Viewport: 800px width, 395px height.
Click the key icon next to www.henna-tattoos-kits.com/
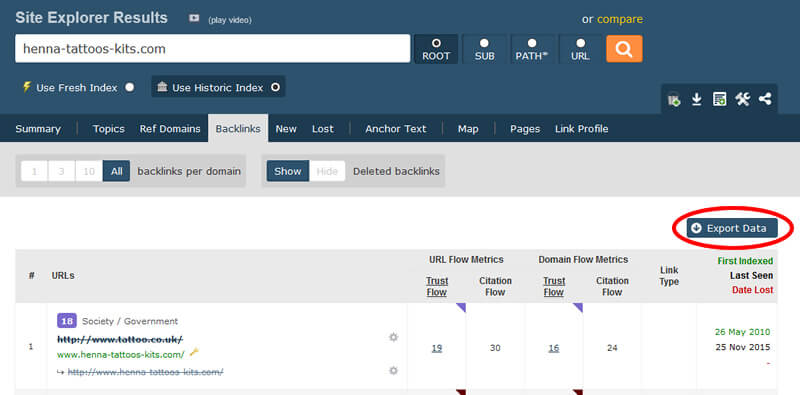(x=193, y=352)
